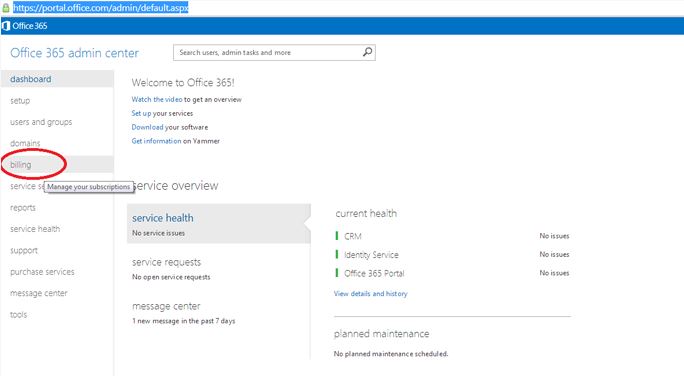Click the Watch the video link
Image resolution: width=684 pixels, height=376 pixels.
pos(157,99)
